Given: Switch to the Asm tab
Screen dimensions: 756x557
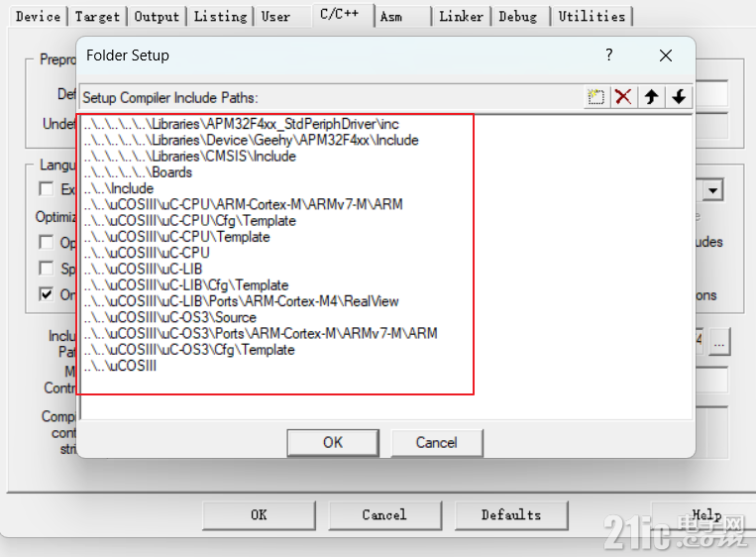Looking at the screenshot, I should (391, 17).
